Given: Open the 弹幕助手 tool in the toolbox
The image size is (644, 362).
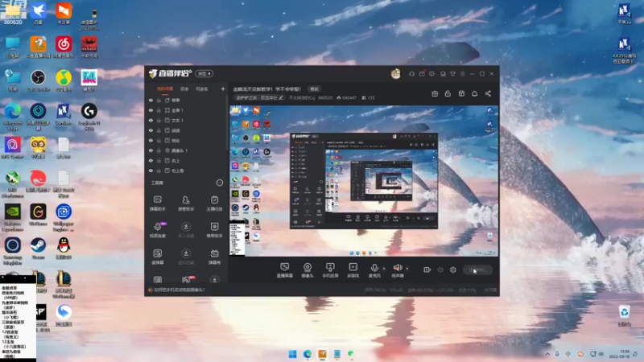Looking at the screenshot, I should tap(157, 204).
